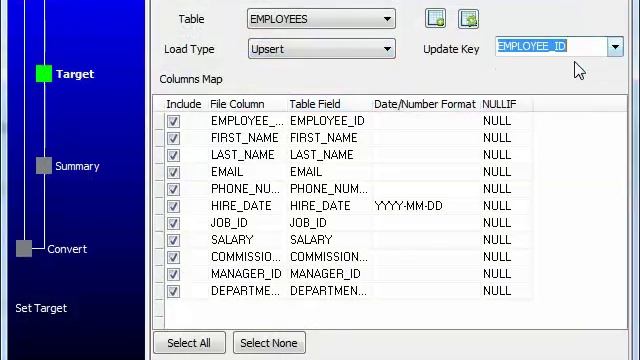
Task: Toggle Include checkbox for SALARY
Action: coord(173,240)
